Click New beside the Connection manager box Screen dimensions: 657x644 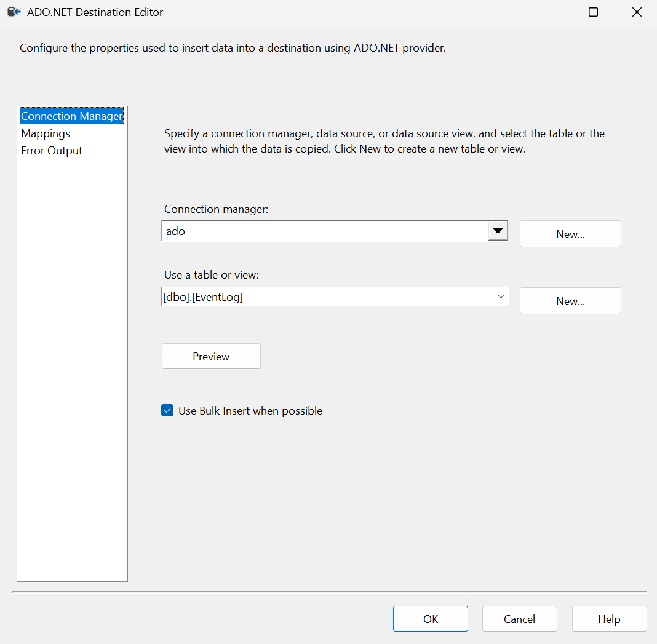(x=570, y=234)
